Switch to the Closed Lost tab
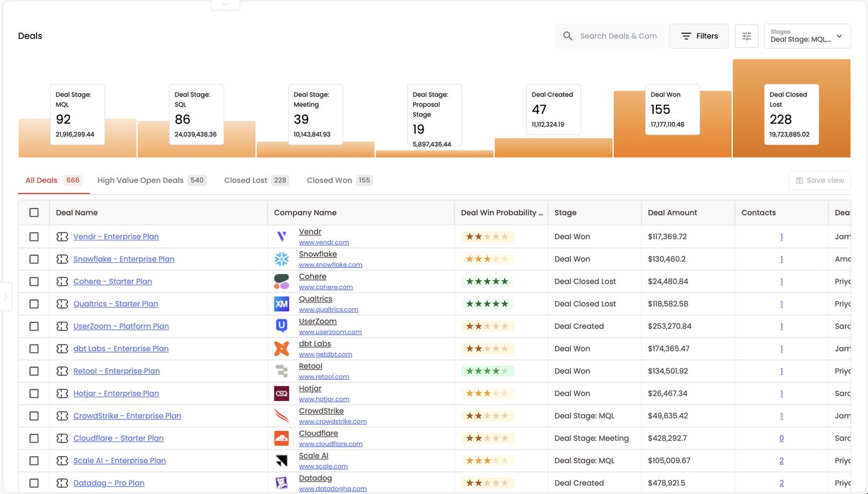Screen dimensions: 868x494 pos(256,180)
